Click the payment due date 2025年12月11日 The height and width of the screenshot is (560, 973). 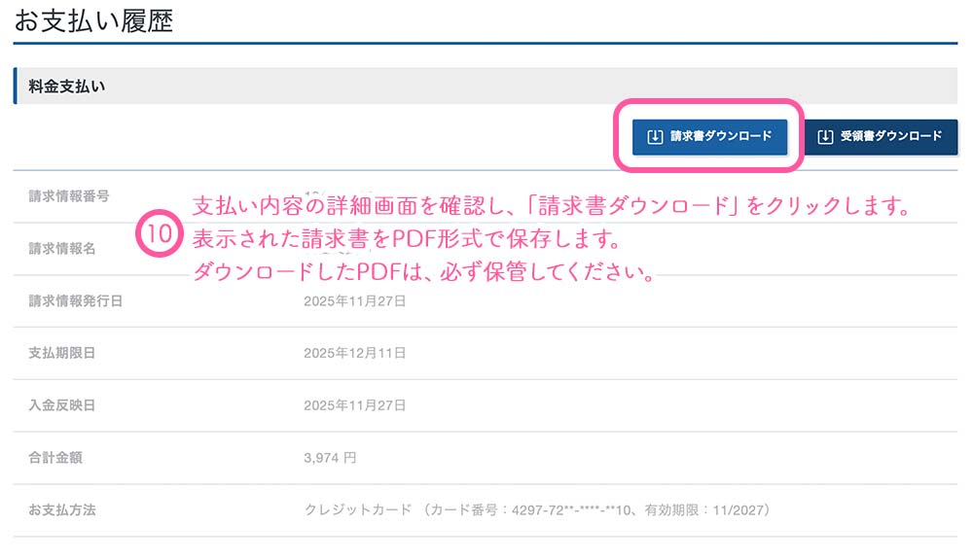(355, 353)
